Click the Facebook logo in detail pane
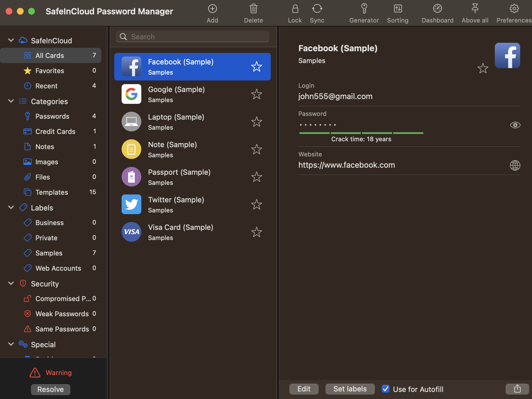The width and height of the screenshot is (532, 399). click(507, 55)
